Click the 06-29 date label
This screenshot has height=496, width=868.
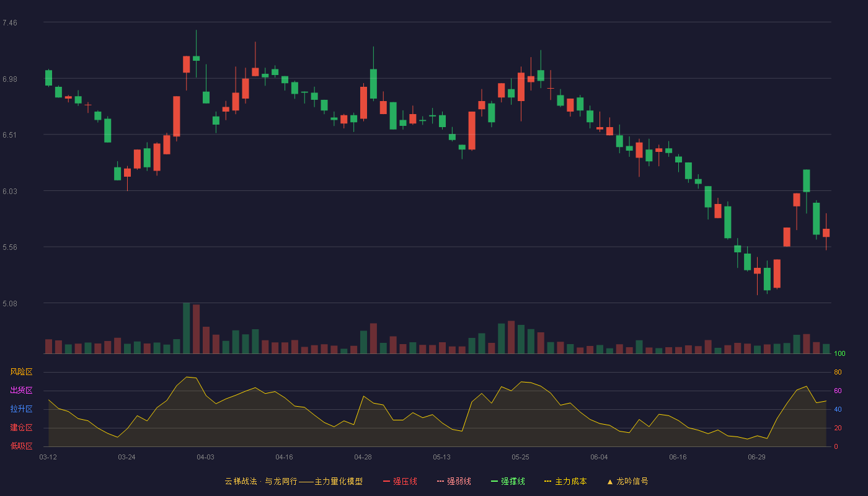tap(756, 457)
